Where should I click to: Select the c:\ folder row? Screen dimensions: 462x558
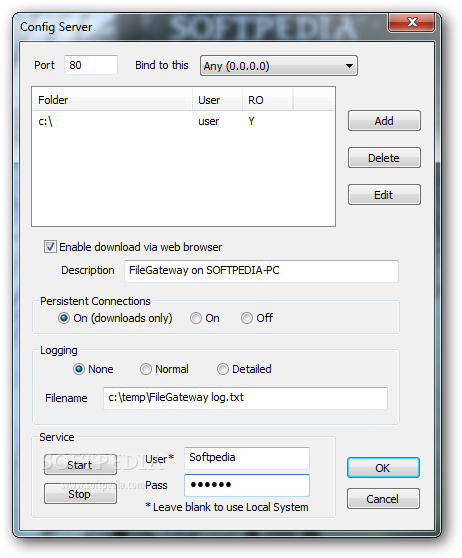(x=183, y=121)
